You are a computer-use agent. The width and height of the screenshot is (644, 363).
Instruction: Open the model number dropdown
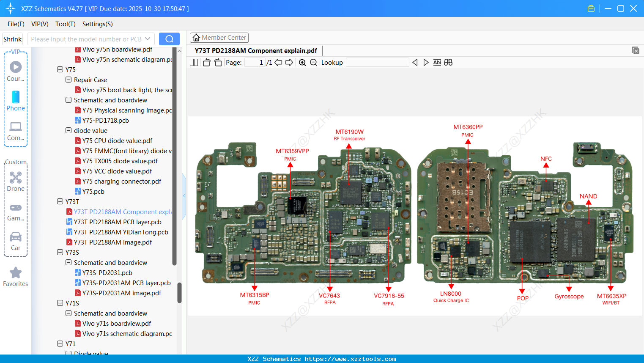tap(148, 38)
